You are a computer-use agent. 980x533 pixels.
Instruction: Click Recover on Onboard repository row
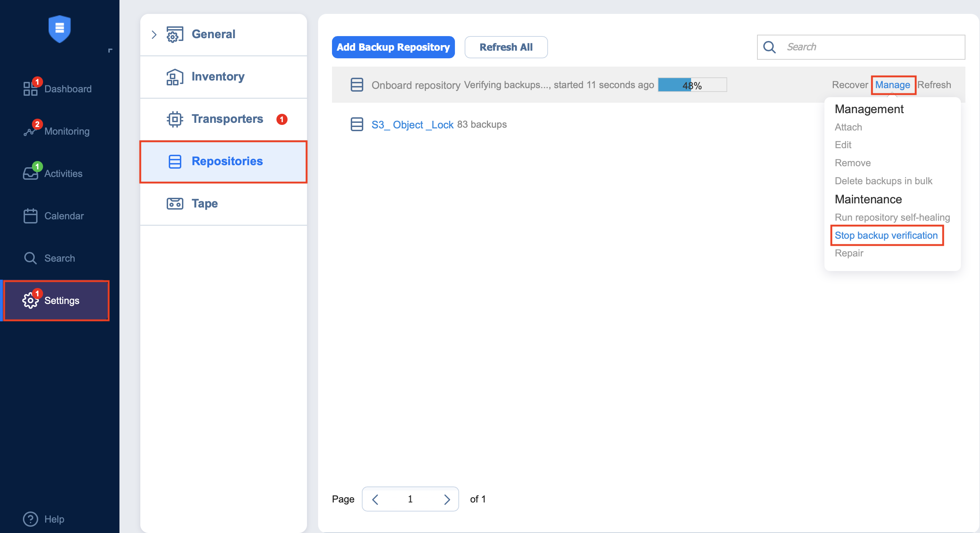click(x=850, y=85)
